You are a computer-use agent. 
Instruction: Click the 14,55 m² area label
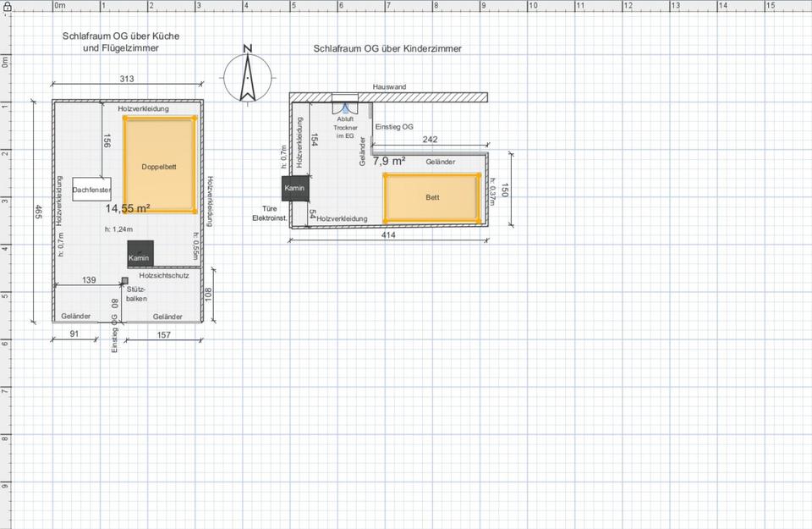(128, 207)
